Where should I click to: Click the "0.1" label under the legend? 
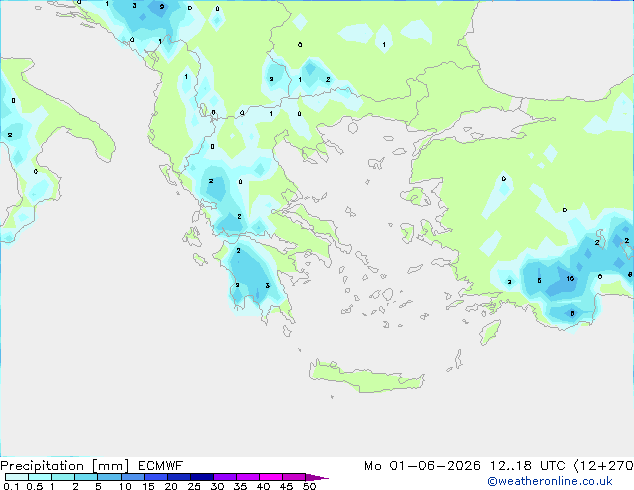click(x=11, y=486)
